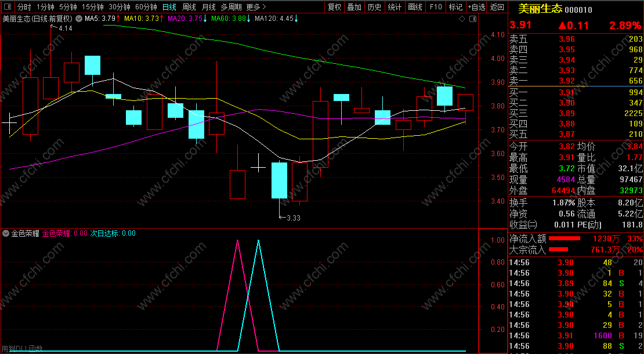Click the cyan 次日达标 signal peak
Image resolution: width=644 pixels, height=354 pixels.
(x=258, y=241)
